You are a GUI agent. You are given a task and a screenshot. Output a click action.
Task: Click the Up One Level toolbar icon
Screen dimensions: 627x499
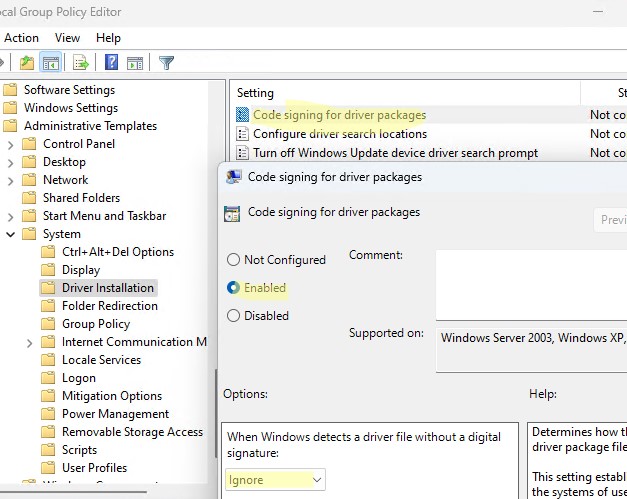(27, 63)
